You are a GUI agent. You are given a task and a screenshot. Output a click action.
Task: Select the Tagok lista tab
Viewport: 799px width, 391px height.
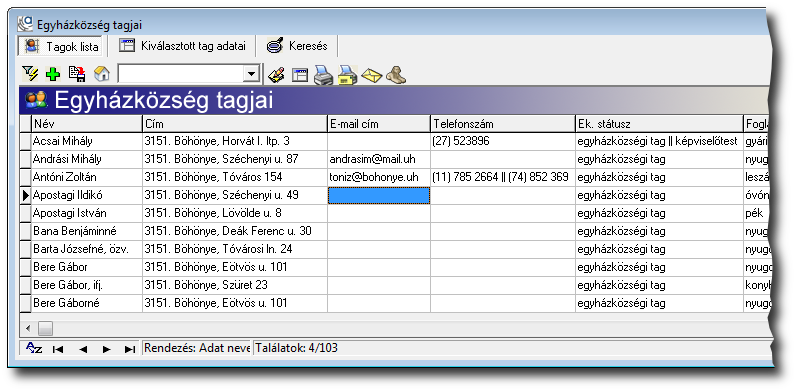pos(61,47)
